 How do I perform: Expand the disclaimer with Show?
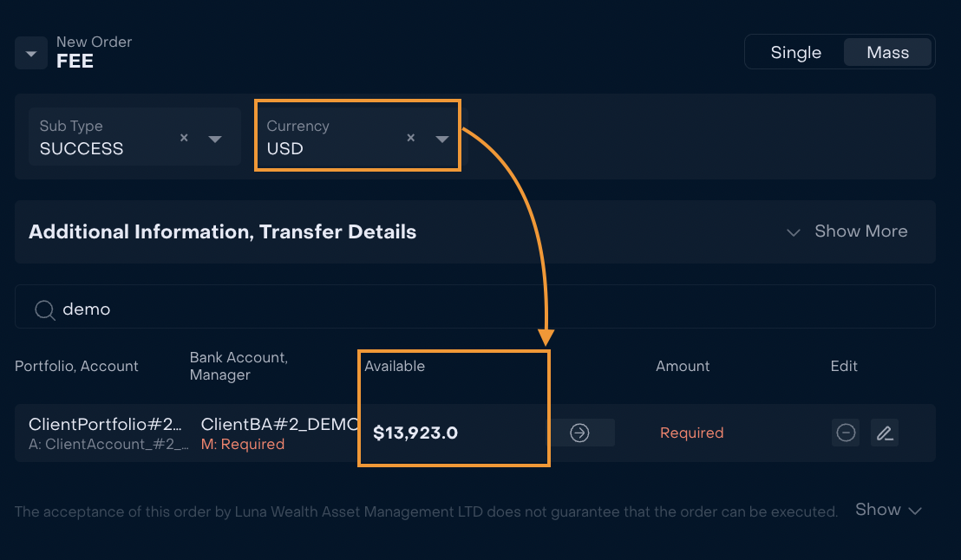(888, 510)
